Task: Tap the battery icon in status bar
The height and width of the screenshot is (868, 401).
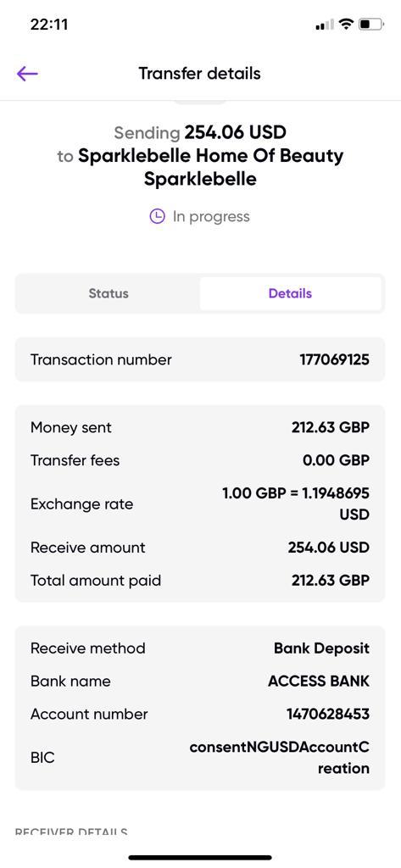Action: (x=371, y=25)
